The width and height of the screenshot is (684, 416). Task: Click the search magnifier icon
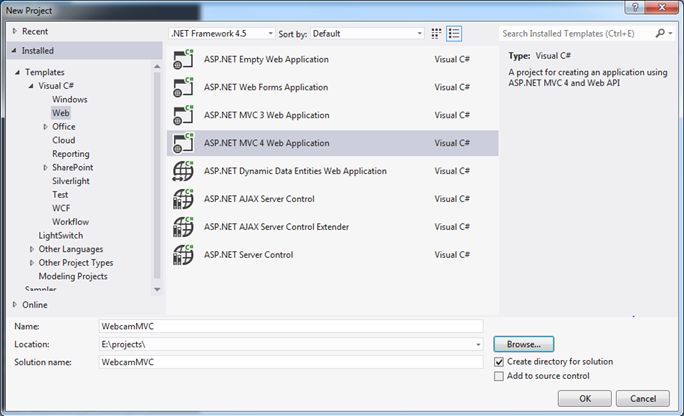(x=660, y=33)
